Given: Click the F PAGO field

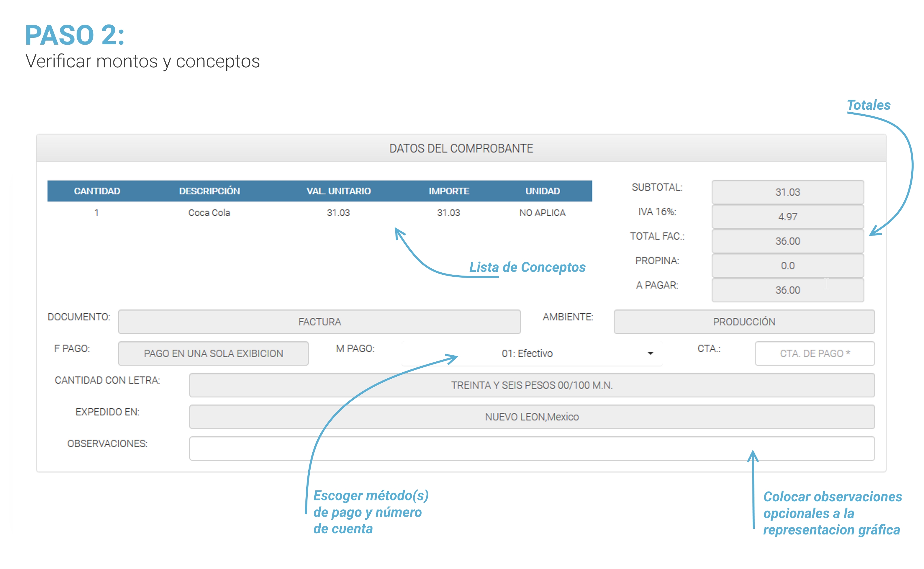Looking at the screenshot, I should [213, 353].
